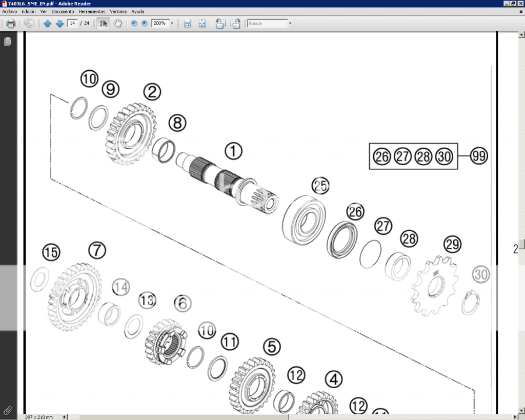Viewport: 525px width, 420px height.
Task: Fit the entire page in the window
Action: coord(201,23)
